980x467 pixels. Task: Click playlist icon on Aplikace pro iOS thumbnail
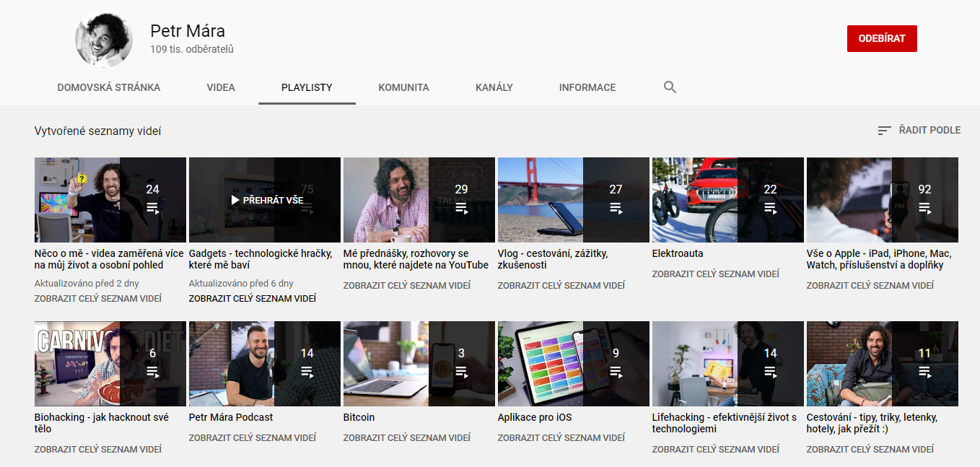(x=616, y=372)
